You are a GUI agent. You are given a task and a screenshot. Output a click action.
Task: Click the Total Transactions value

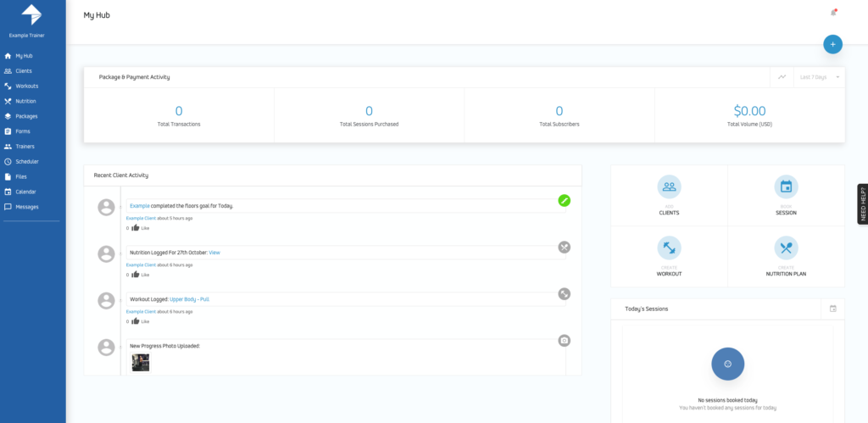tap(179, 111)
